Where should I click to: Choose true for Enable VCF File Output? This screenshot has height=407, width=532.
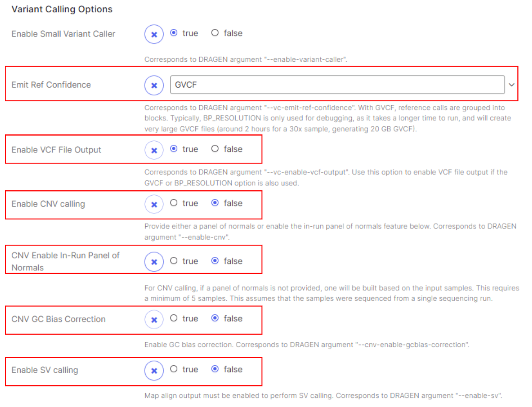click(174, 149)
